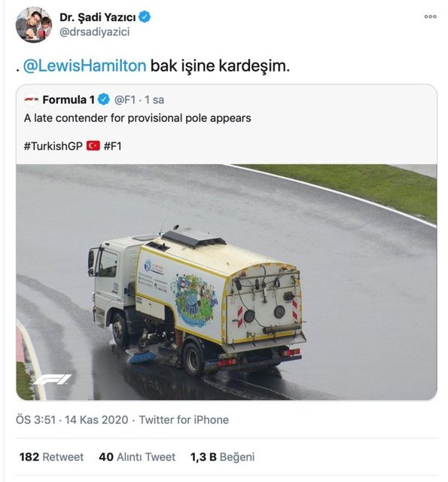448x482 pixels.
Task: Click the F1 watermark logo on photo
Action: point(52,380)
